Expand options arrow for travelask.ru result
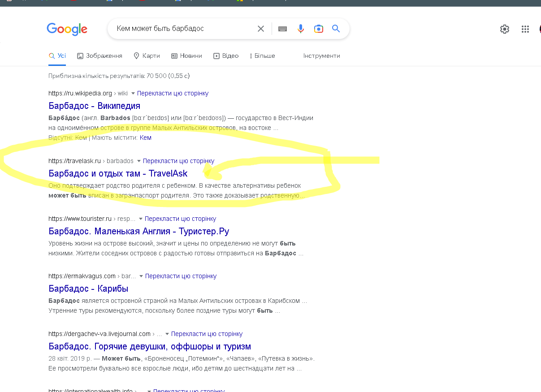The width and height of the screenshot is (541, 392). pyautogui.click(x=138, y=161)
